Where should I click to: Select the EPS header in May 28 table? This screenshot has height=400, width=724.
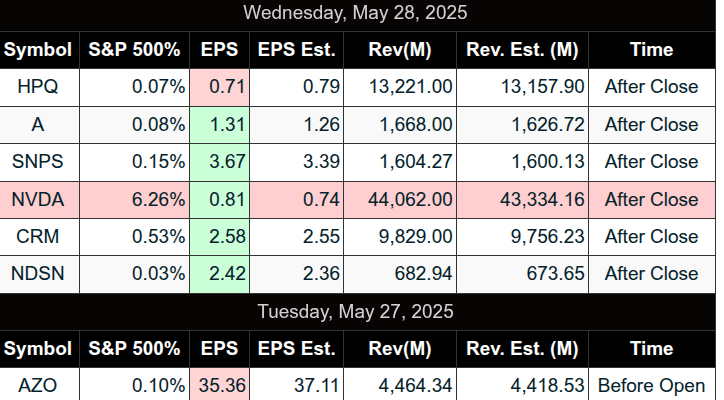pyautogui.click(x=219, y=50)
